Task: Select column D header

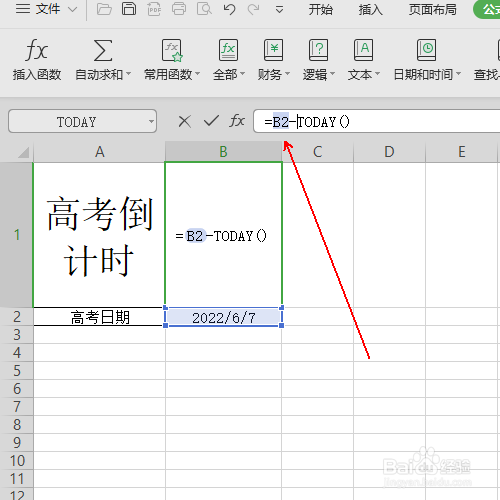Action: (389, 152)
